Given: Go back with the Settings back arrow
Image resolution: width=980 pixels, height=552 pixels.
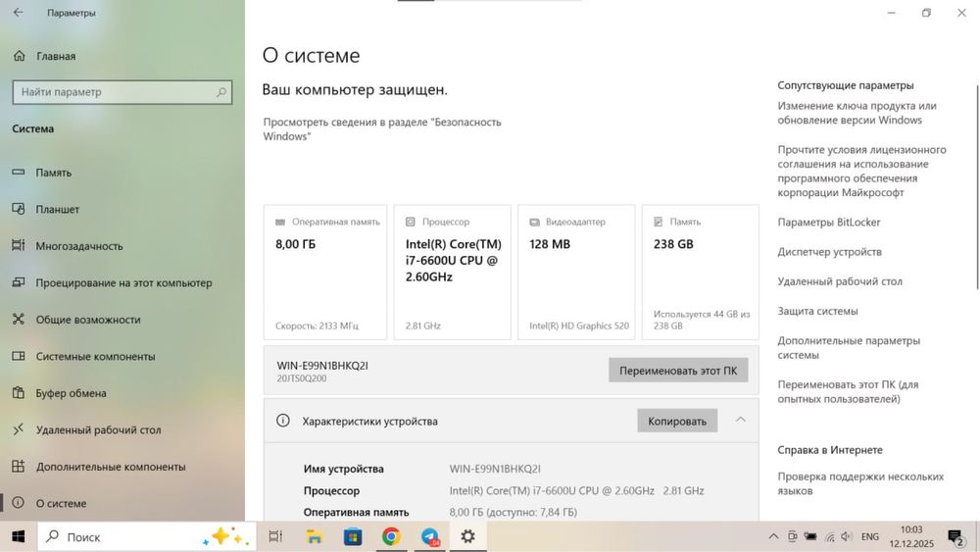Looking at the screenshot, I should (18, 13).
